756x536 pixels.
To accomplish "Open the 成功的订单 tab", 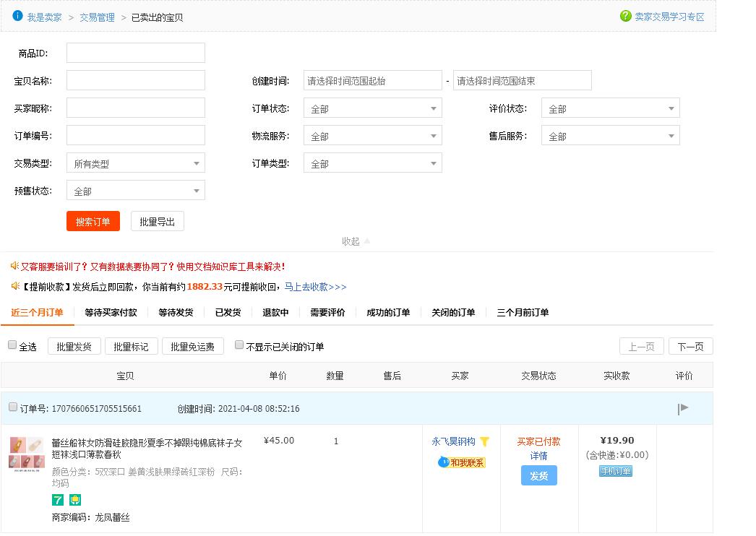I will (x=387, y=313).
